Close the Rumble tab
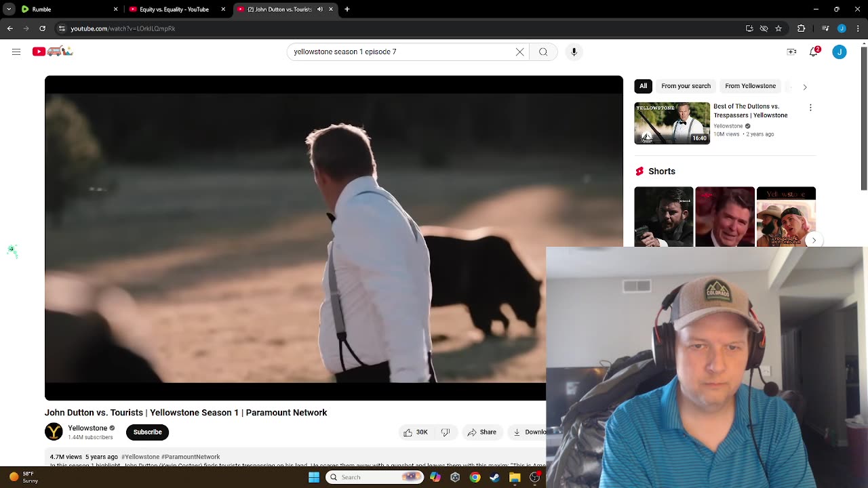 tap(115, 9)
